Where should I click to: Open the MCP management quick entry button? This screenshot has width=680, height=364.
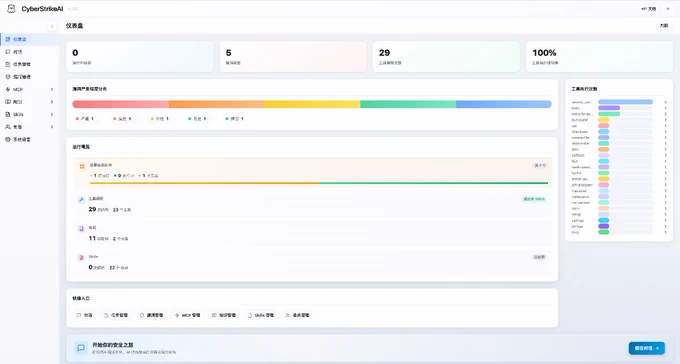pyautogui.click(x=187, y=315)
